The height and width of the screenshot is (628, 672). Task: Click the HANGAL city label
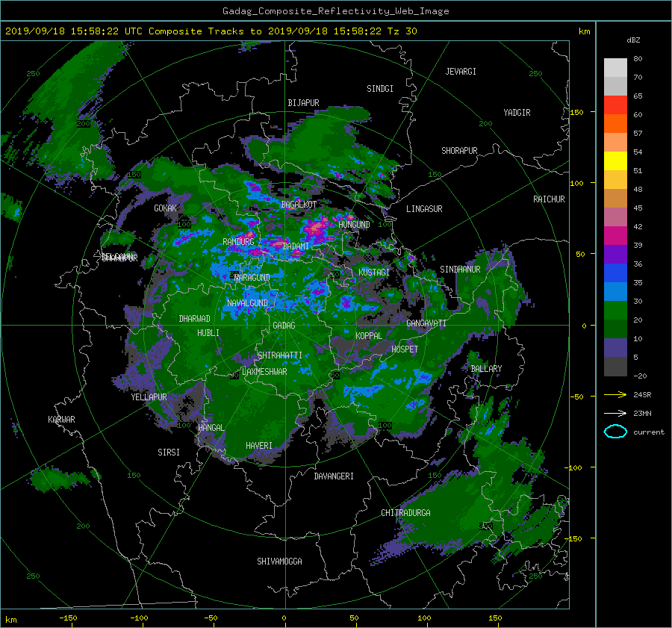pyautogui.click(x=211, y=428)
